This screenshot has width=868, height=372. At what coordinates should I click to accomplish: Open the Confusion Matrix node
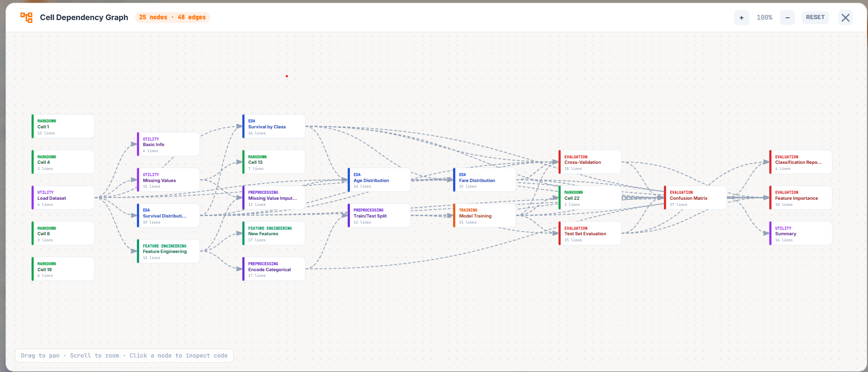coord(696,198)
